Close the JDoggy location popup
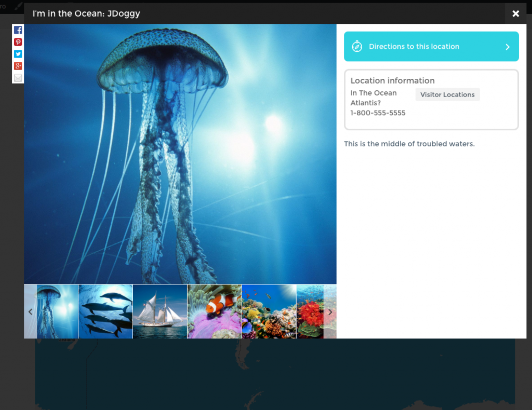 (x=515, y=13)
